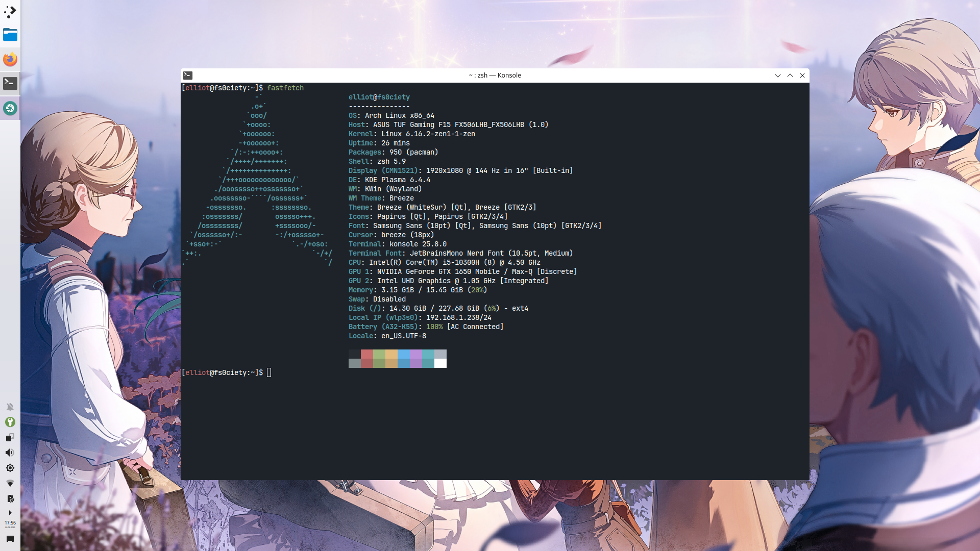Click Uptime value '26 mins'

tap(396, 143)
